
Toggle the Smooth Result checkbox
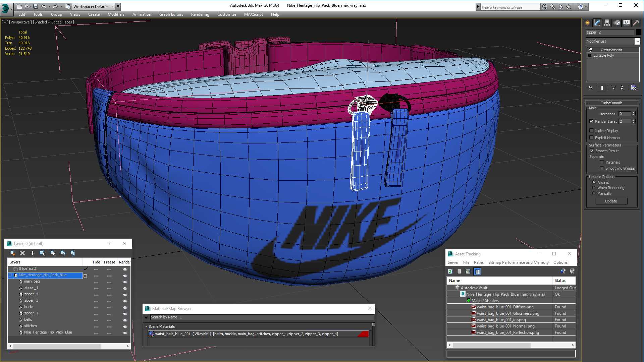pyautogui.click(x=592, y=151)
